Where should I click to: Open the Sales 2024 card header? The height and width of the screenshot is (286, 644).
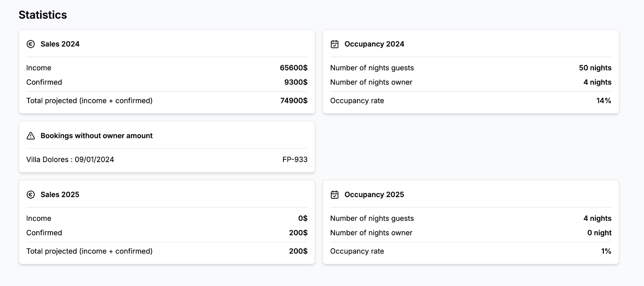[60, 44]
